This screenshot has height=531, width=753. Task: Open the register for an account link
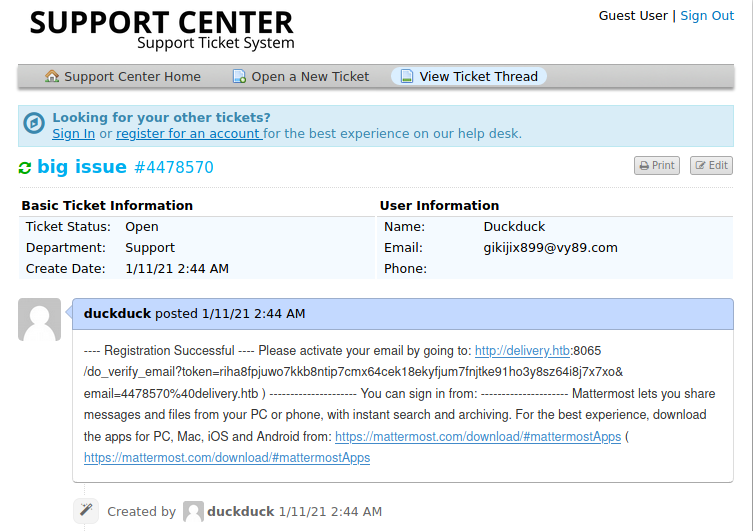click(x=188, y=134)
